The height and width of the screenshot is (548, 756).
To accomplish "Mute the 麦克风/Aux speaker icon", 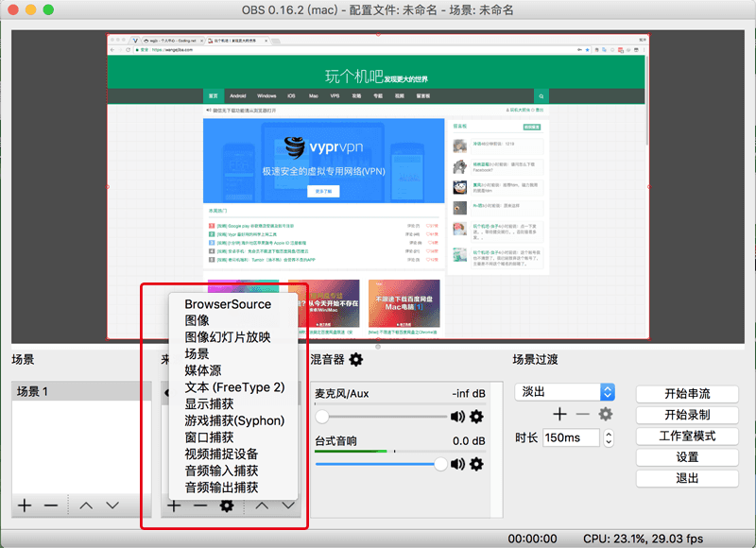I will point(458,416).
